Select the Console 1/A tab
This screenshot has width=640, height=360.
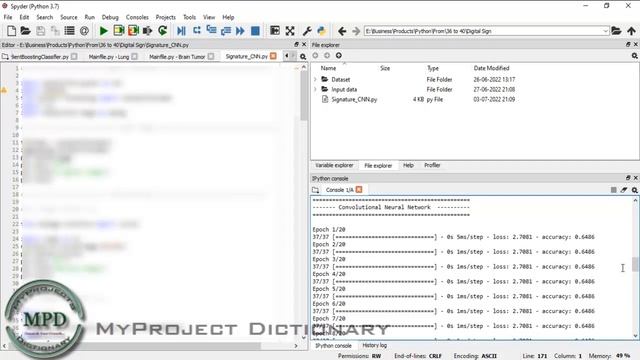pyautogui.click(x=339, y=190)
